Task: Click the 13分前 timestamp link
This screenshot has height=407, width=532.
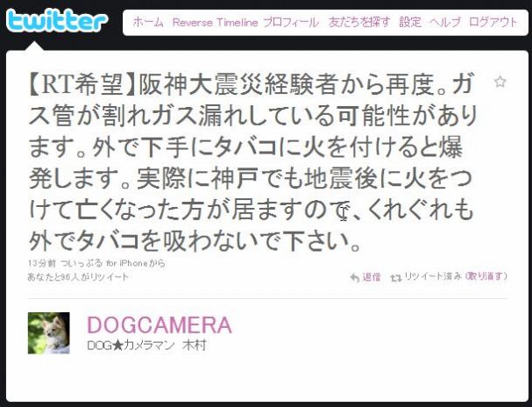Action: 42,263
